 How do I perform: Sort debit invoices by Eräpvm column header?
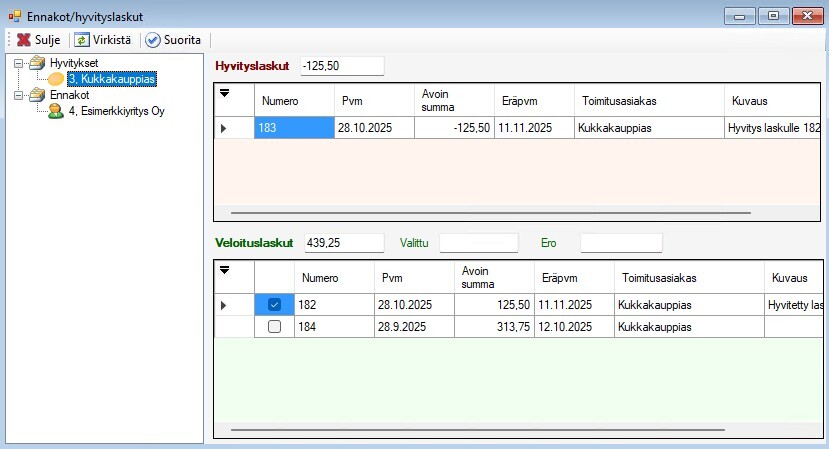[561, 278]
